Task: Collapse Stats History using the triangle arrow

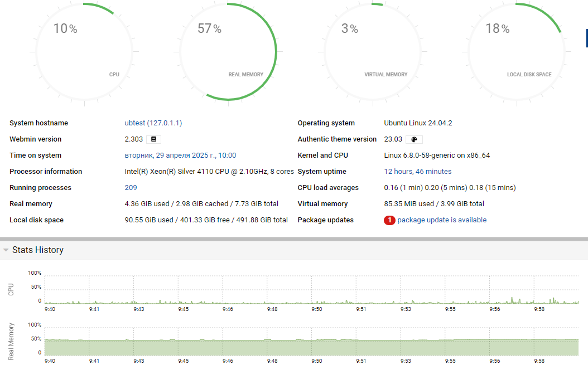Action: tap(6, 250)
